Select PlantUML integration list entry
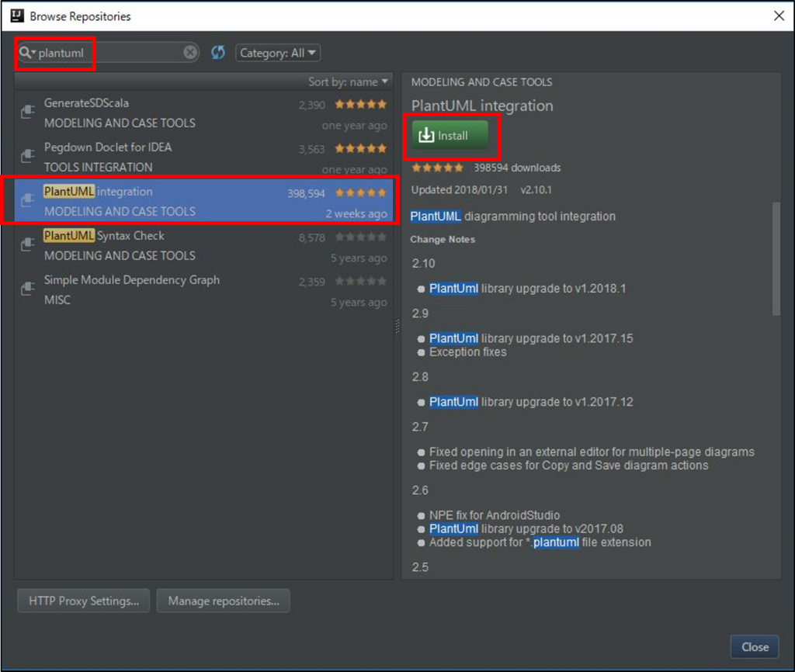Image resolution: width=795 pixels, height=672 pixels. [x=204, y=201]
